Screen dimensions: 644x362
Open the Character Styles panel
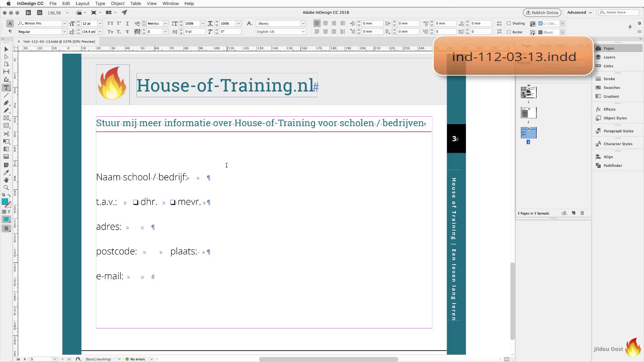[x=618, y=144]
